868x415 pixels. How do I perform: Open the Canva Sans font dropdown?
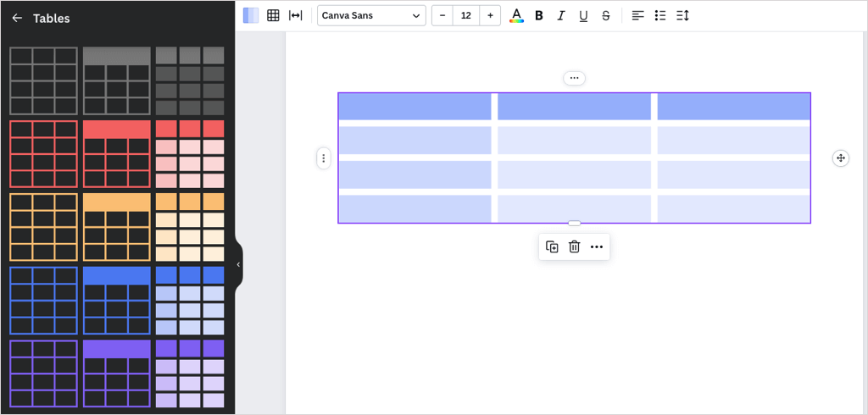tap(371, 15)
